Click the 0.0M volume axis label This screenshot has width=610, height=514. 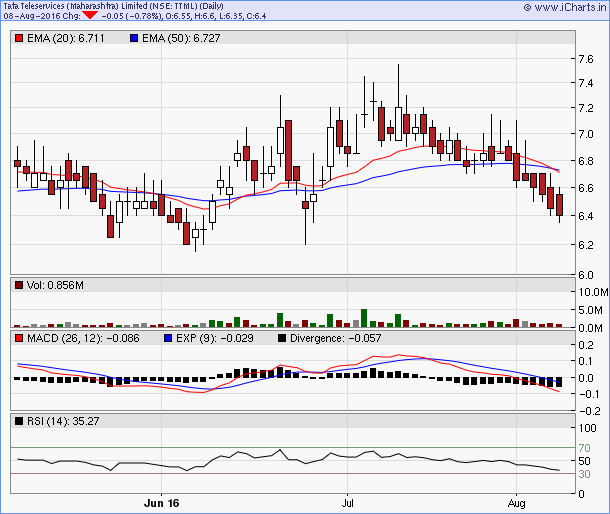click(x=590, y=328)
